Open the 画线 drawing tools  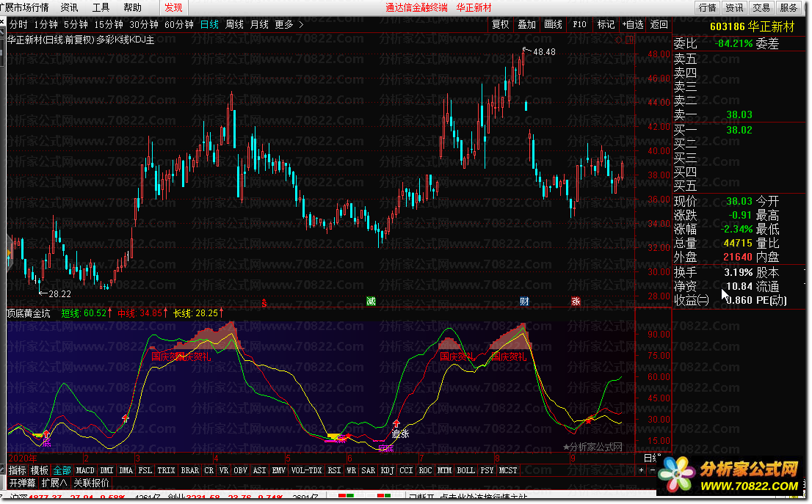pyautogui.click(x=553, y=24)
